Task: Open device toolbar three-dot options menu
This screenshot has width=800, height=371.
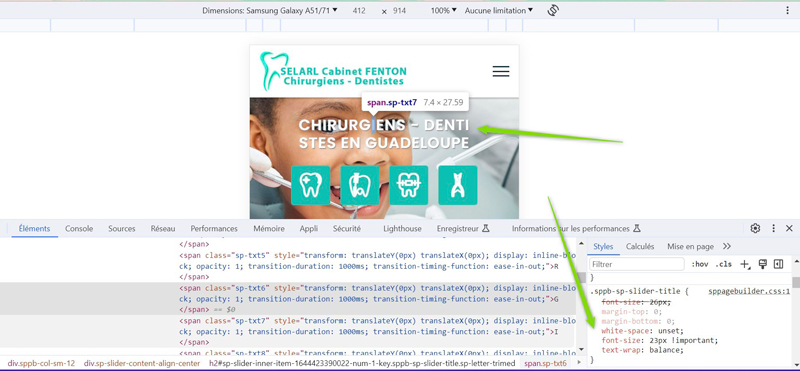Action: pos(788,10)
